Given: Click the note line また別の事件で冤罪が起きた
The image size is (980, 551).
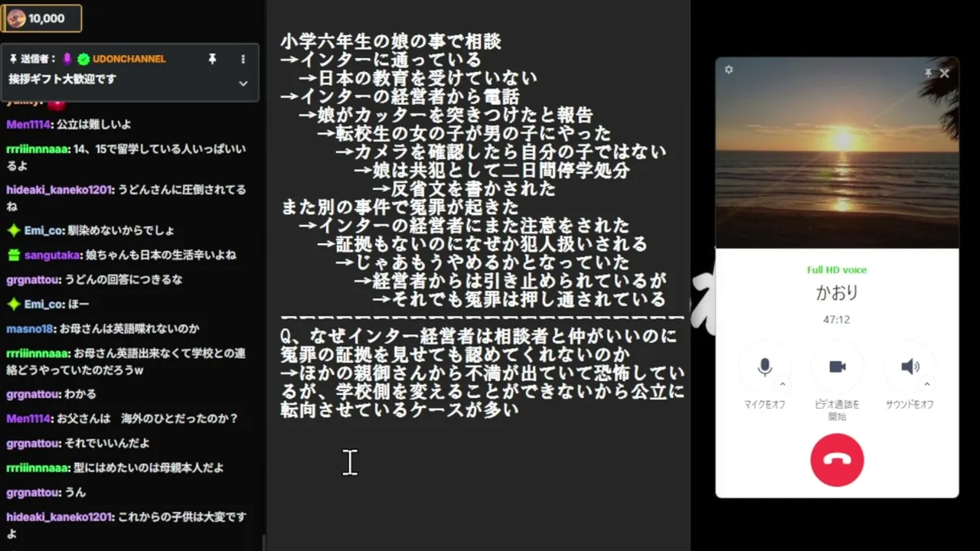Looking at the screenshot, I should pos(400,207).
